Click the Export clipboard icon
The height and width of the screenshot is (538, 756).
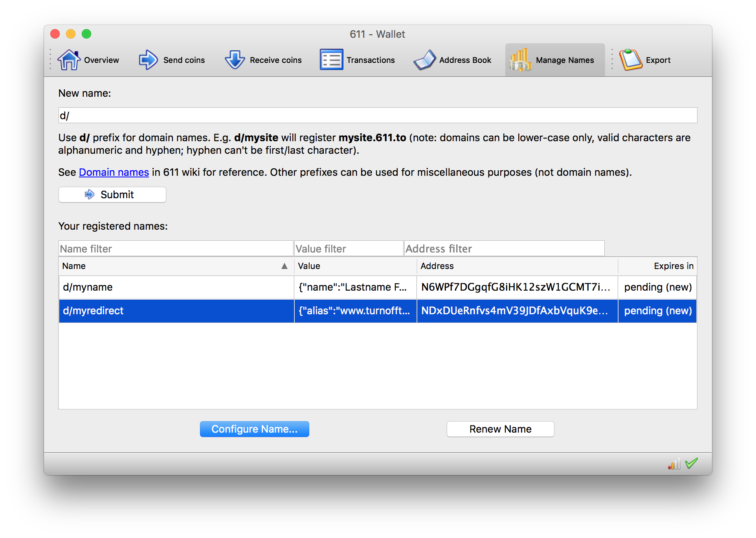630,60
